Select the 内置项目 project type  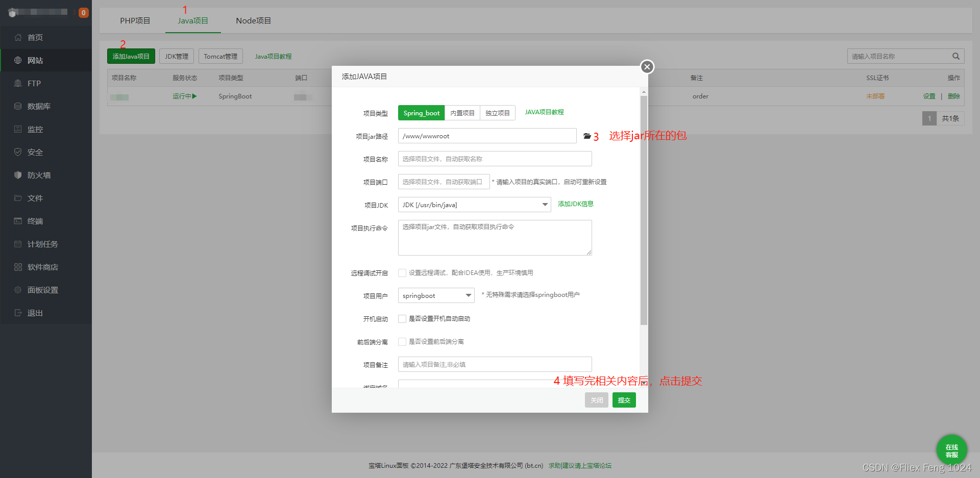[462, 113]
